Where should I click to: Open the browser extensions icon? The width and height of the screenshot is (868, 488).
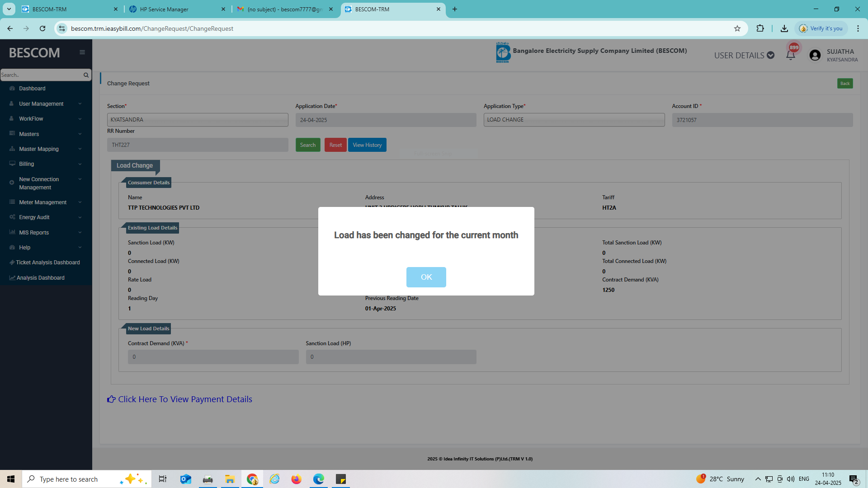tap(760, 28)
